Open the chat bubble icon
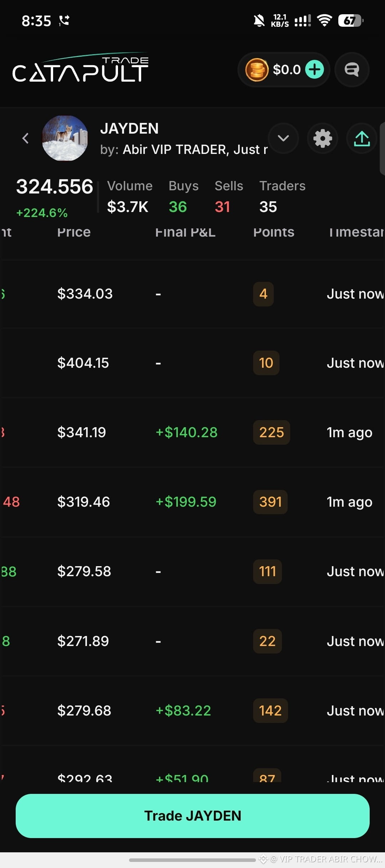 (x=352, y=69)
